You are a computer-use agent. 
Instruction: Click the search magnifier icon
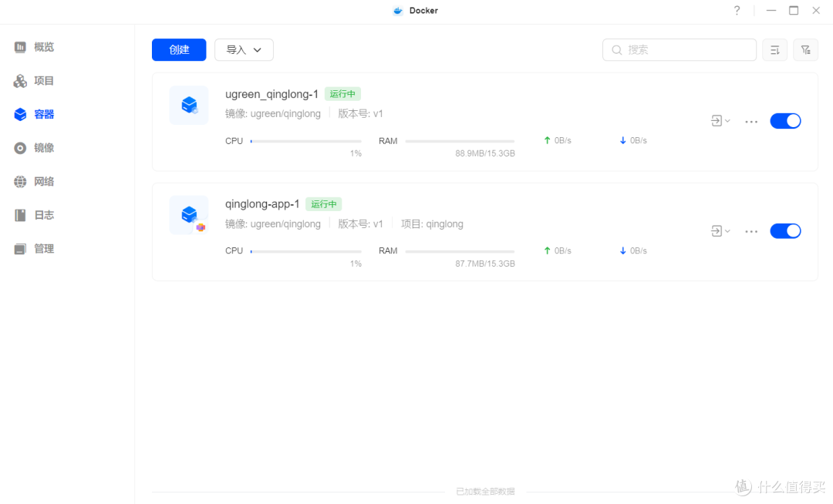pyautogui.click(x=616, y=50)
